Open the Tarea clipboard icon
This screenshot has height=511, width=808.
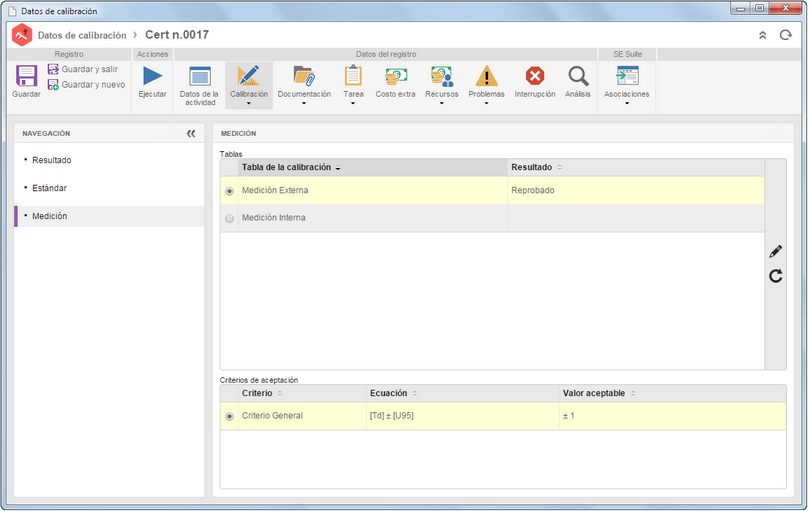(353, 76)
